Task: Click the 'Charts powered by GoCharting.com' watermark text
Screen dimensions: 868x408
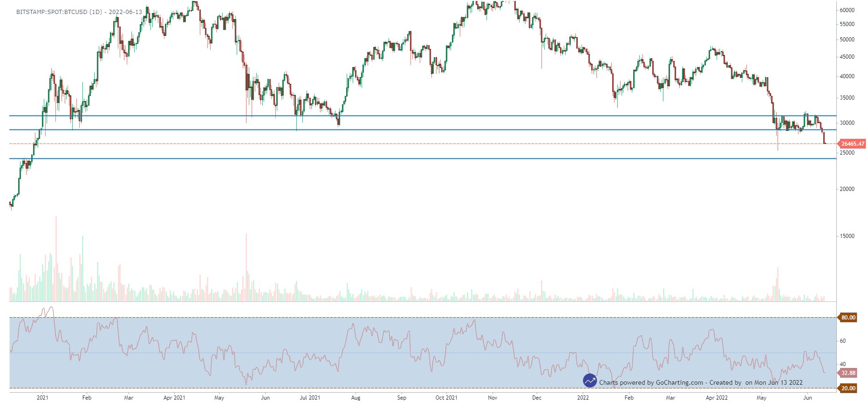Action: coord(651,383)
